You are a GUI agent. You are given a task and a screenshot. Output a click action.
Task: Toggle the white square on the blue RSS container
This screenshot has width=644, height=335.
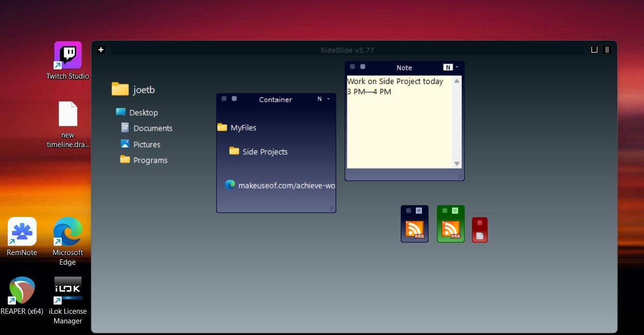pos(419,210)
